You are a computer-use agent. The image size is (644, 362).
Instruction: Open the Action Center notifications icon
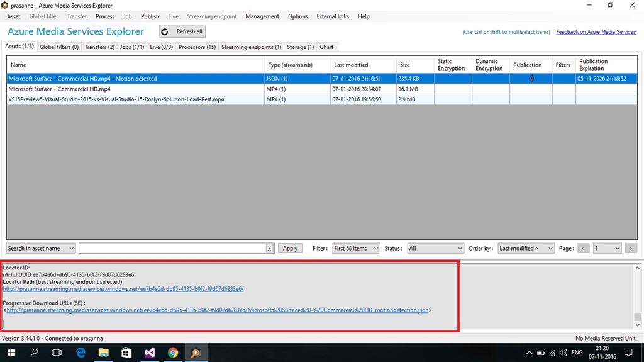[628, 353]
